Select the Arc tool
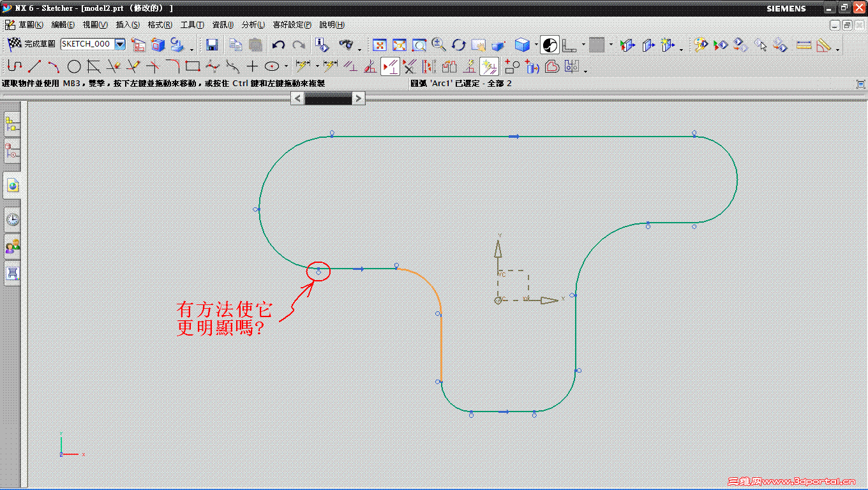 click(54, 66)
